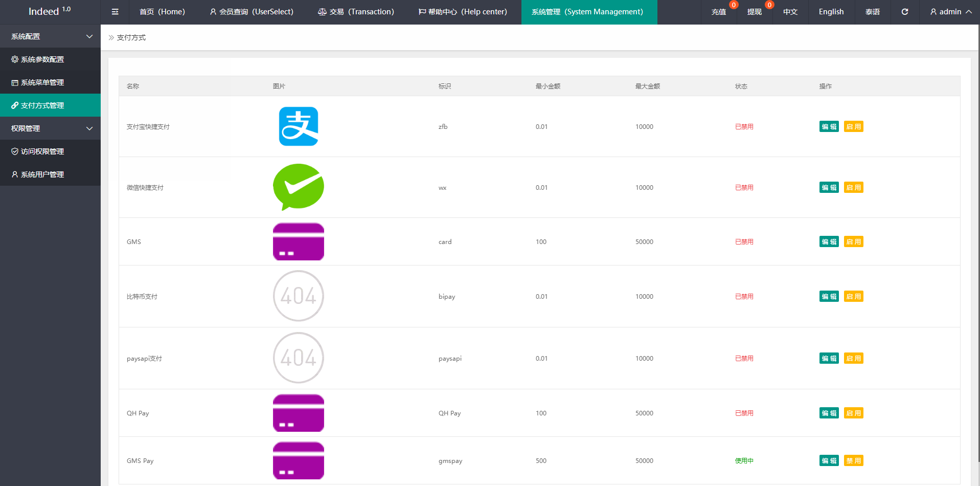
Task: Switch language to 泰语
Action: [x=873, y=12]
